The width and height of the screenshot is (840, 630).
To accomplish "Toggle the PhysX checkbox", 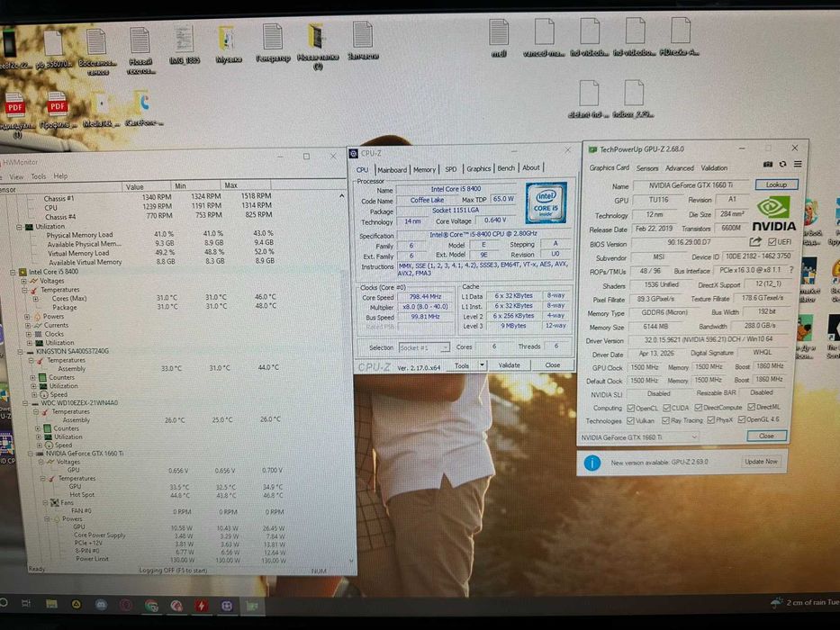I will click(710, 420).
